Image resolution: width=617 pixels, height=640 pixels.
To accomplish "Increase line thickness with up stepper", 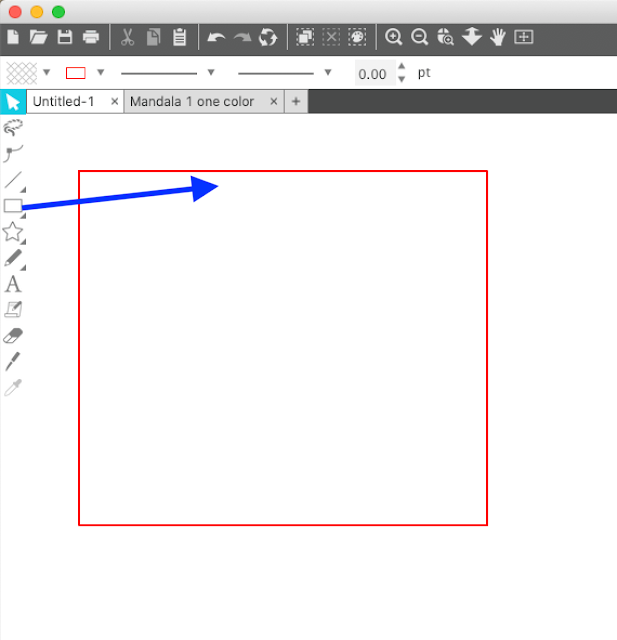I will click(402, 66).
